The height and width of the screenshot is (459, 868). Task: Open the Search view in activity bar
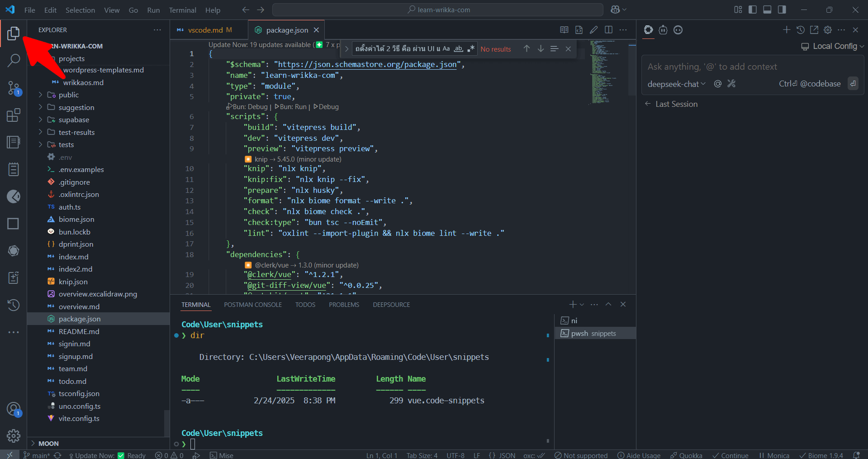pos(14,60)
